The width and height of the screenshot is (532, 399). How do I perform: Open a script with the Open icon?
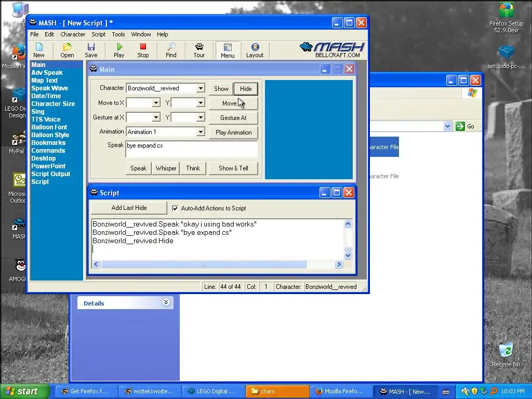point(67,50)
